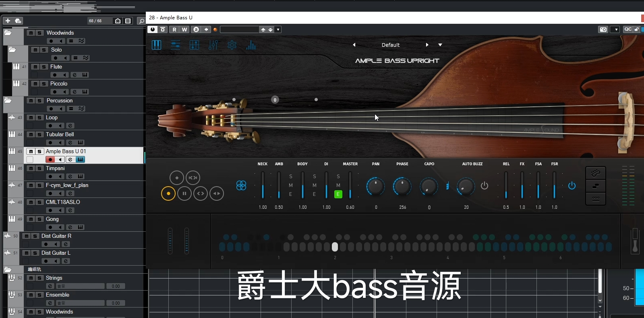Screen dimensions: 644x318
Task: Click the left-right triangles round button
Action: point(217,193)
